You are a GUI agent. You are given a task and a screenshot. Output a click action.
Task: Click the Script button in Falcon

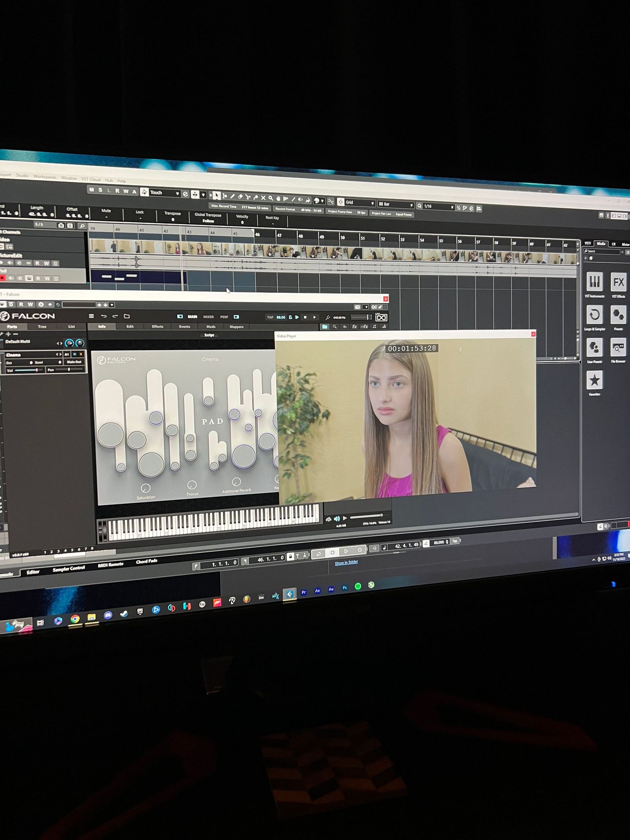pos(209,335)
